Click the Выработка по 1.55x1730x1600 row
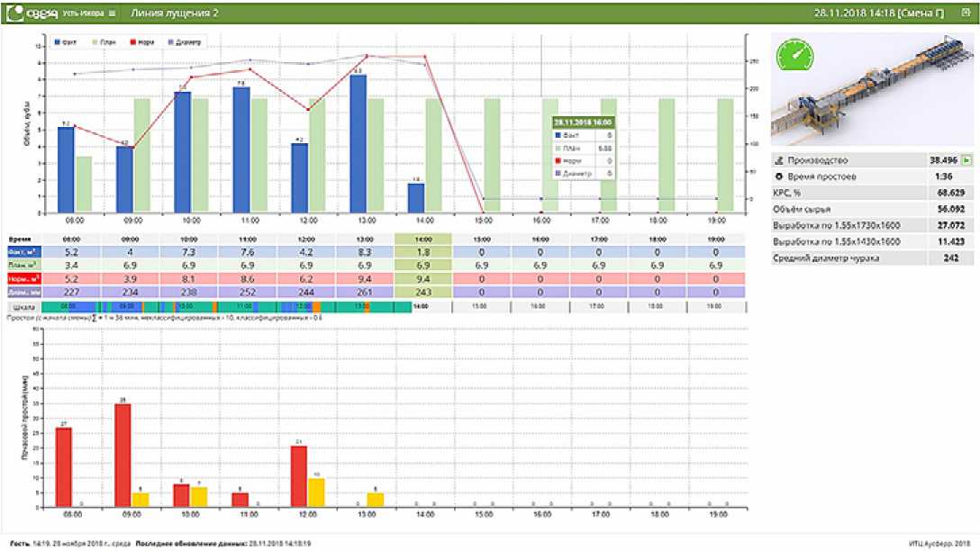The image size is (980, 551). point(872,225)
